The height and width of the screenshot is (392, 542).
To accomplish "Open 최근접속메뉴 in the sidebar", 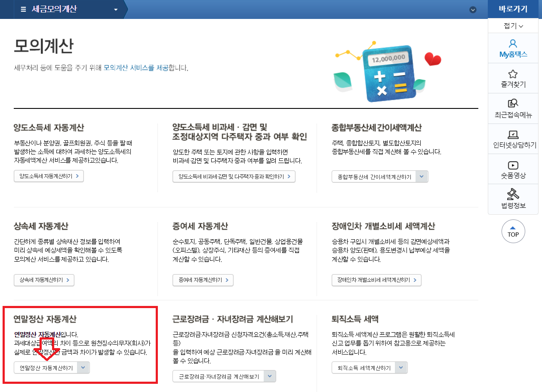I will point(513,108).
